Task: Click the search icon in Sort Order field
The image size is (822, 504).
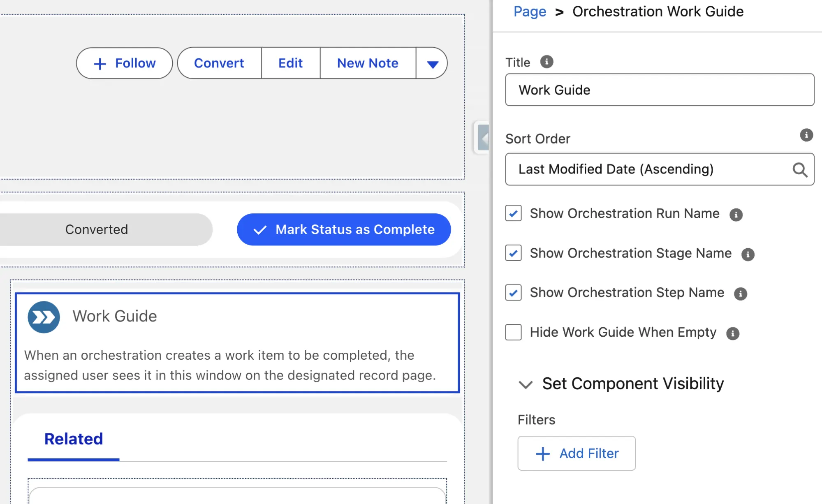Action: tap(800, 169)
